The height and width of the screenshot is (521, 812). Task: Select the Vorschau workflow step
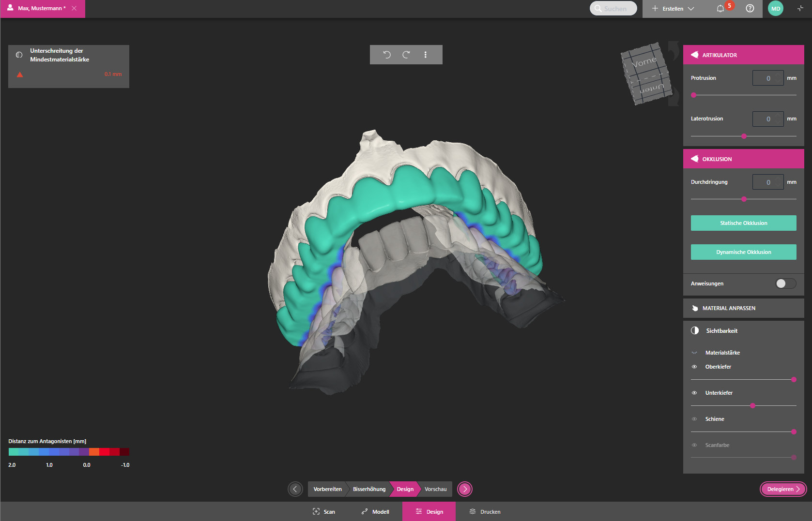pos(435,489)
